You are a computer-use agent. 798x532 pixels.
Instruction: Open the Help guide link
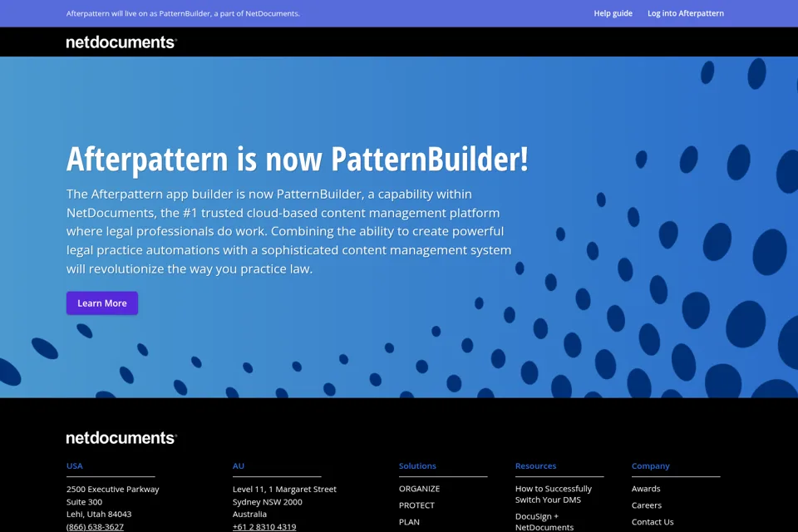coord(613,13)
